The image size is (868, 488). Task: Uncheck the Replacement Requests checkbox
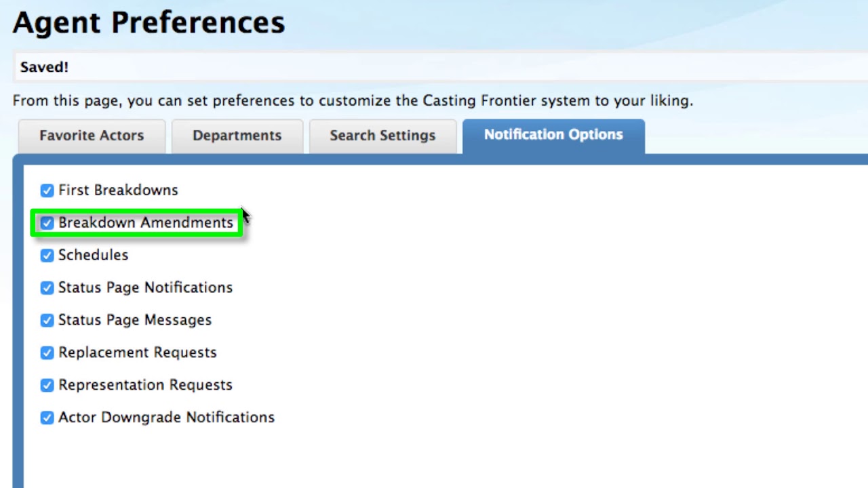47,353
